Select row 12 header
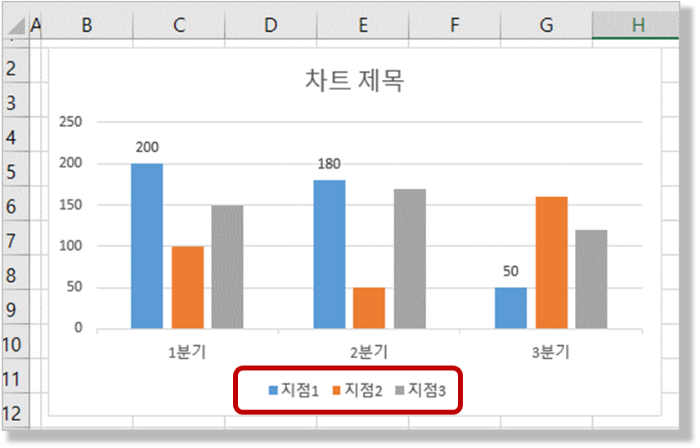 15,411
